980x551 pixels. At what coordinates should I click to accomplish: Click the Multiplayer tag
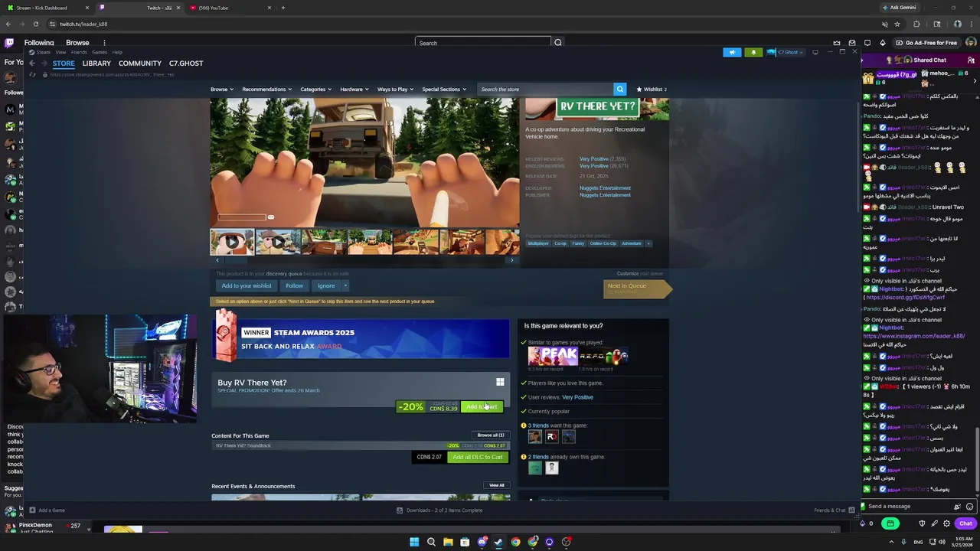point(538,243)
